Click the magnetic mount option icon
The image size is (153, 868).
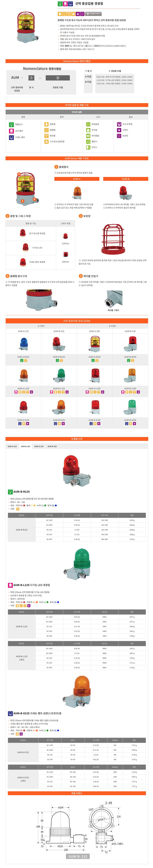(119, 124)
